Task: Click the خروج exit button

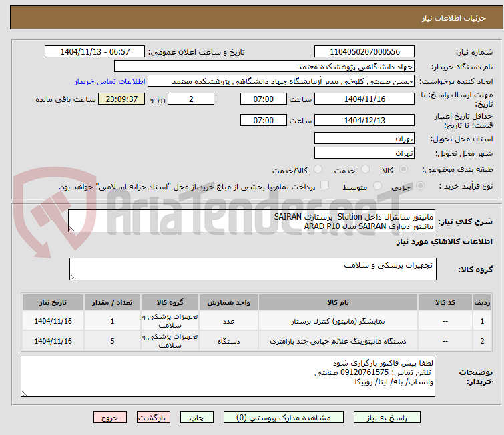Action: click(x=110, y=418)
